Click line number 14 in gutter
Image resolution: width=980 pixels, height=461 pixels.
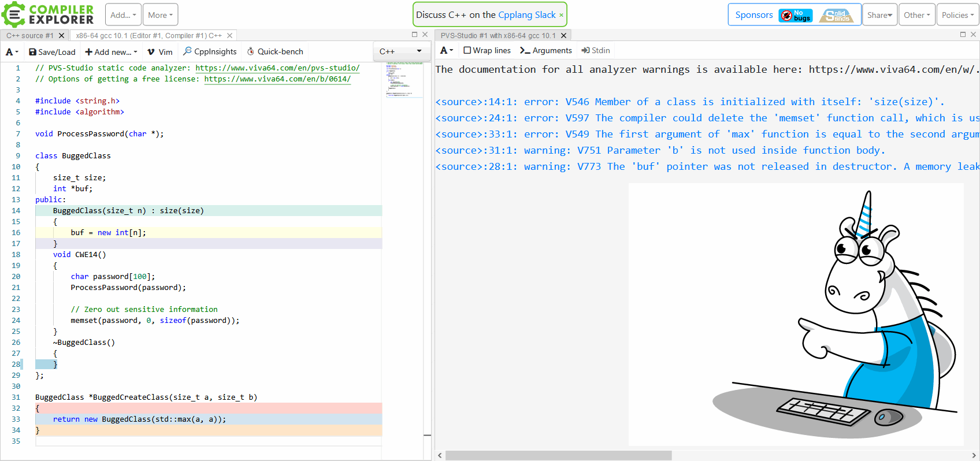click(x=16, y=211)
